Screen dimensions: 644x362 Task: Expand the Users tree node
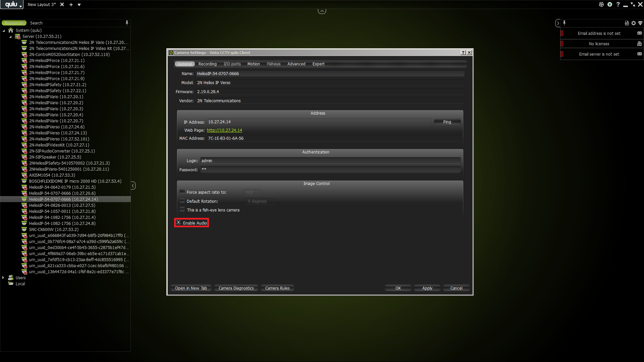[3, 278]
